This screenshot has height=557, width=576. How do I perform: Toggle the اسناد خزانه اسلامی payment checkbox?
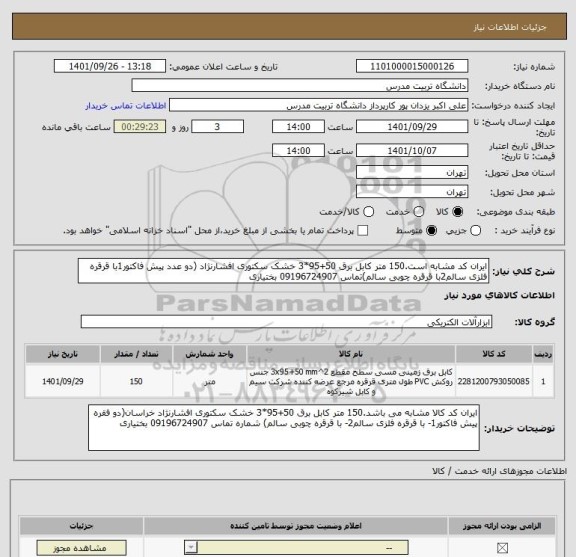coord(363,231)
